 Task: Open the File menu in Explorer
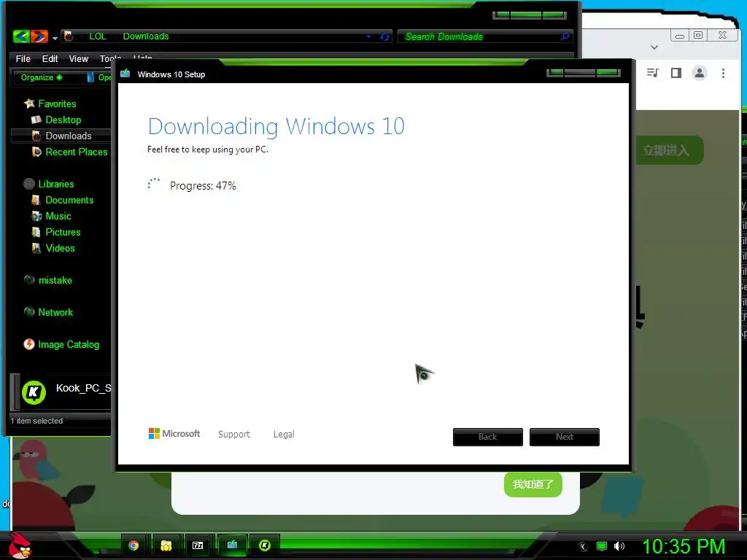point(23,58)
